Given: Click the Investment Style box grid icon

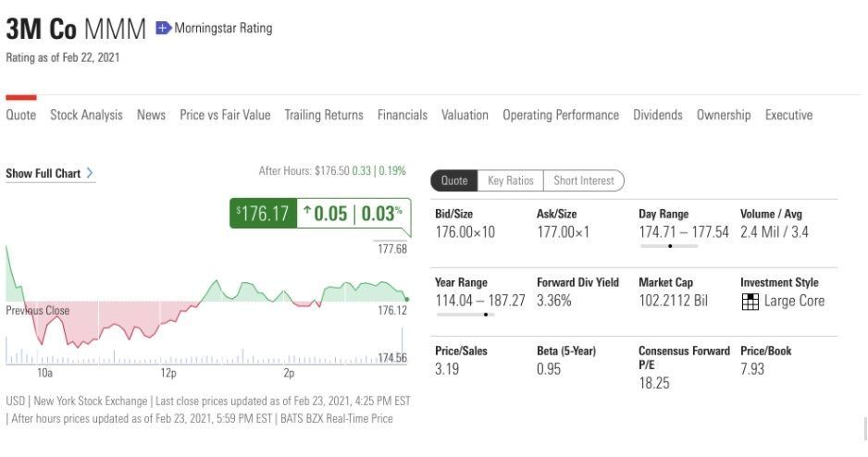Looking at the screenshot, I should pyautogui.click(x=750, y=302).
